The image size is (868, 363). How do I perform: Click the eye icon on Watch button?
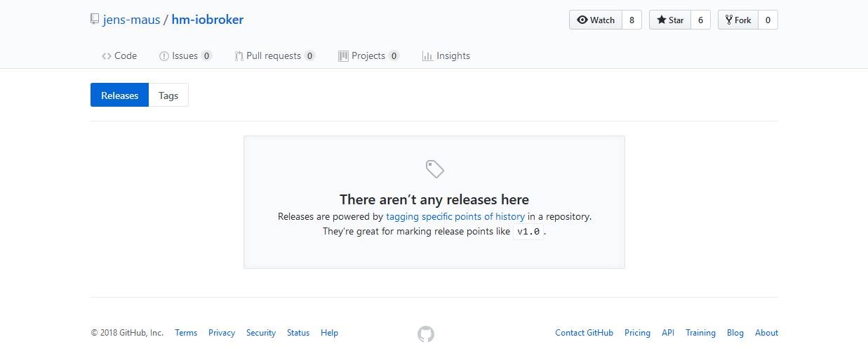(582, 20)
